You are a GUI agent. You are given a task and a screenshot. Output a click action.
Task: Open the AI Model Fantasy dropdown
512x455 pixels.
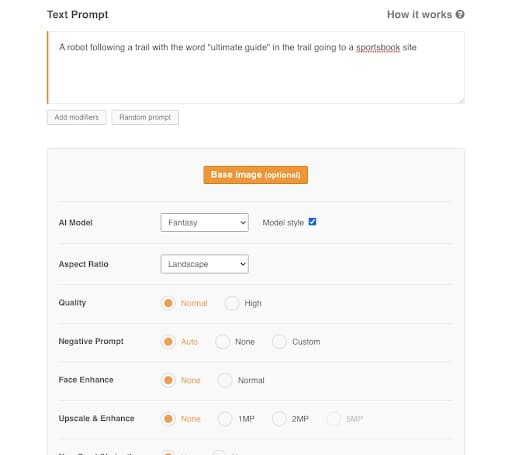point(204,222)
